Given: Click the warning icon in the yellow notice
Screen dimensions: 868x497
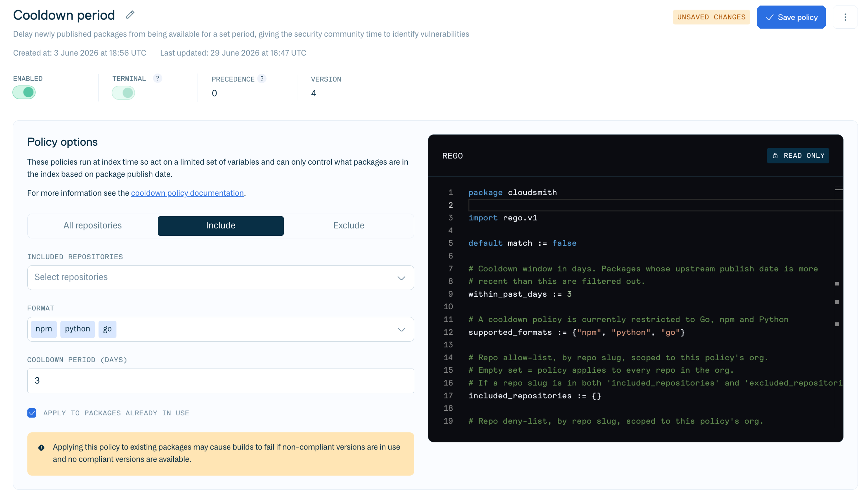Looking at the screenshot, I should point(41,447).
